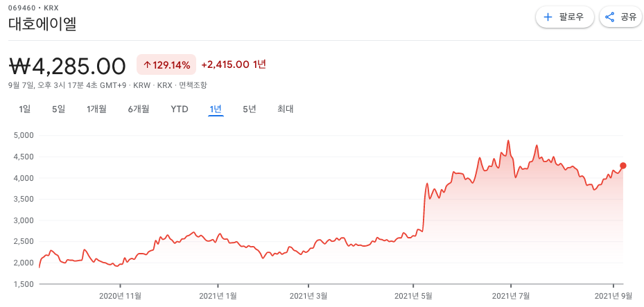Screen dimensions: 644x307
Task: Click the red endpoint dot on the chart
Action: 623,166
